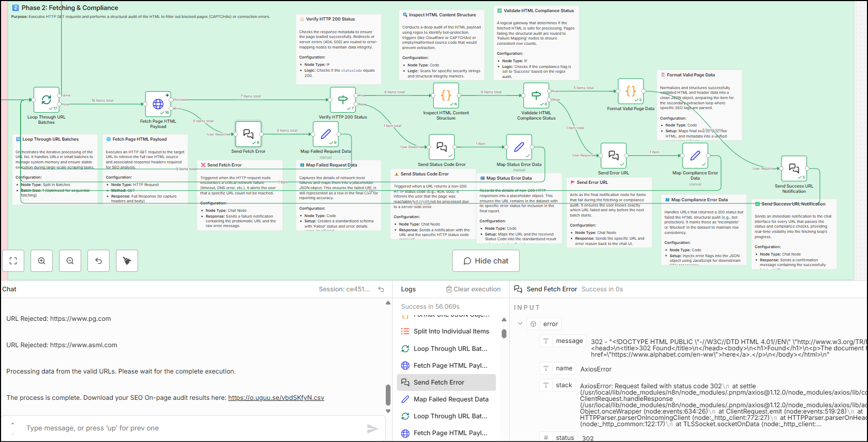Click the Phase 2: Fetching & Compliance title
Image resolution: width=868 pixels, height=442 pixels.
[x=70, y=8]
